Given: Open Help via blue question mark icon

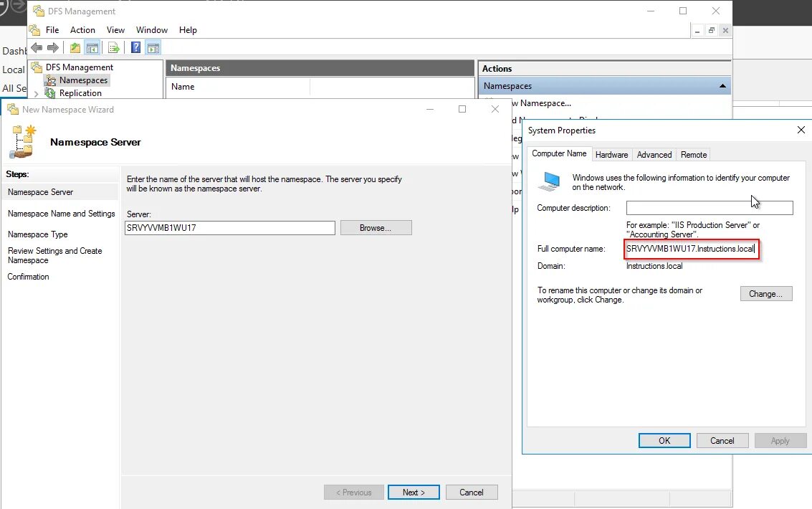Looking at the screenshot, I should (x=135, y=47).
